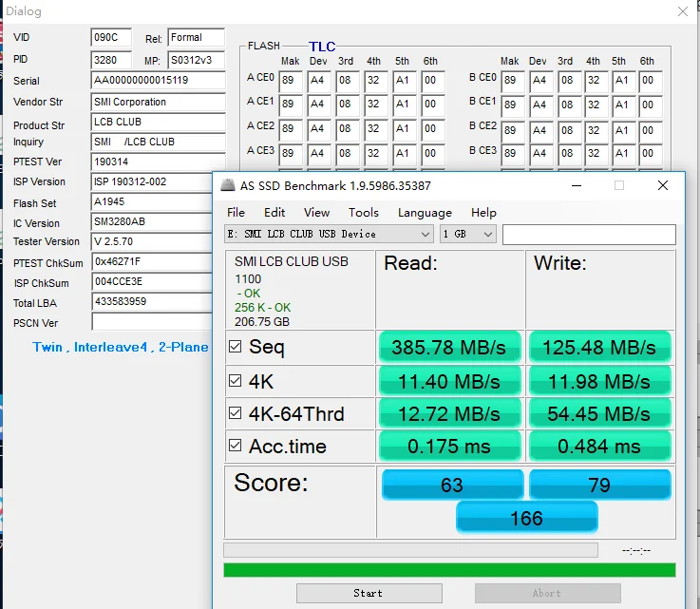The height and width of the screenshot is (609, 700).
Task: Close the AS SSD Benchmark window
Action: (x=663, y=185)
